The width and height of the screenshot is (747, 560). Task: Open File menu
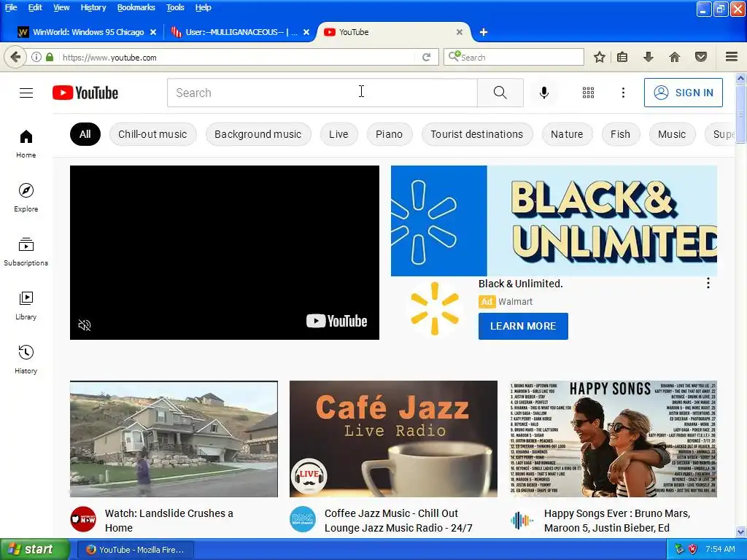(x=11, y=7)
